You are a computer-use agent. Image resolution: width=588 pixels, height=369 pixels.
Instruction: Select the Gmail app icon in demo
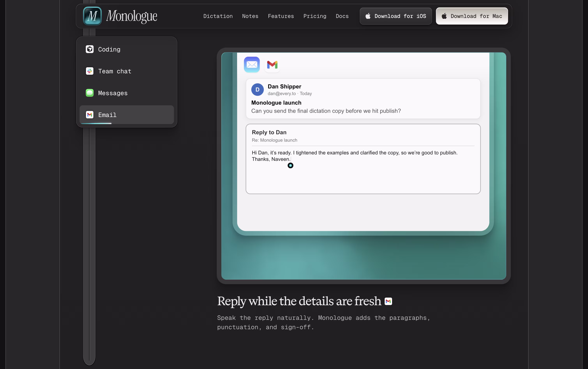point(272,65)
